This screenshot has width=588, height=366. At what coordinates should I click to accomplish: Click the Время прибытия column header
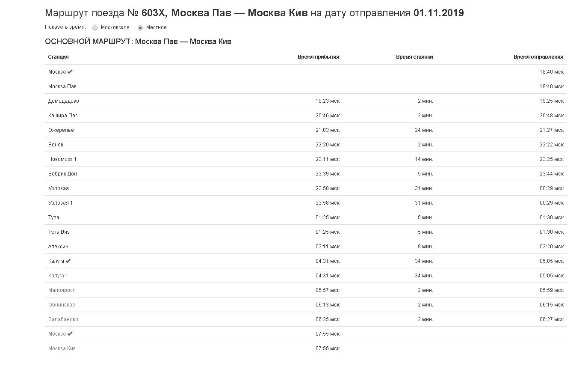coord(318,57)
